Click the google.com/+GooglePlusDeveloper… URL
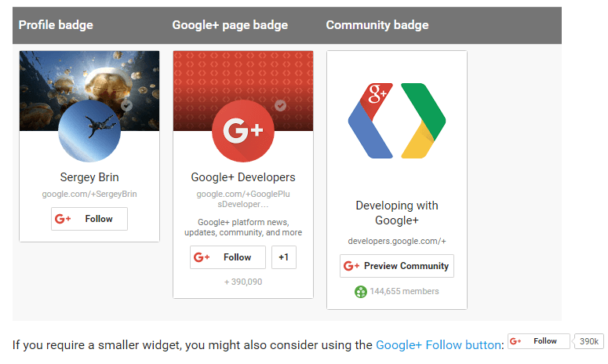 coord(243,198)
